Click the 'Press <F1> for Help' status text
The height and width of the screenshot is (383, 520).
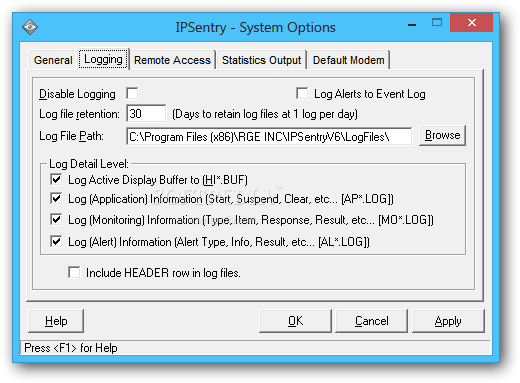point(71,348)
